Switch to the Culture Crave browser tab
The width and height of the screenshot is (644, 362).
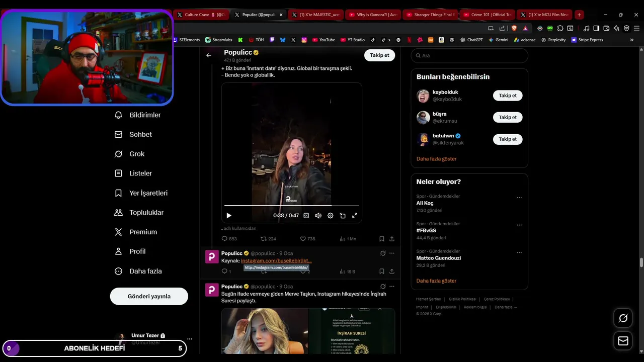(x=202, y=15)
